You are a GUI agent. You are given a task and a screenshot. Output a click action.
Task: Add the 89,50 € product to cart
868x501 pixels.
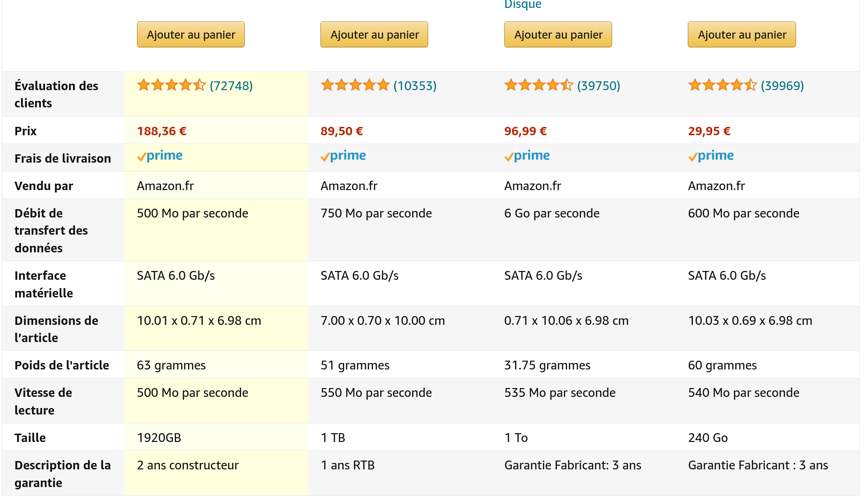(x=374, y=35)
